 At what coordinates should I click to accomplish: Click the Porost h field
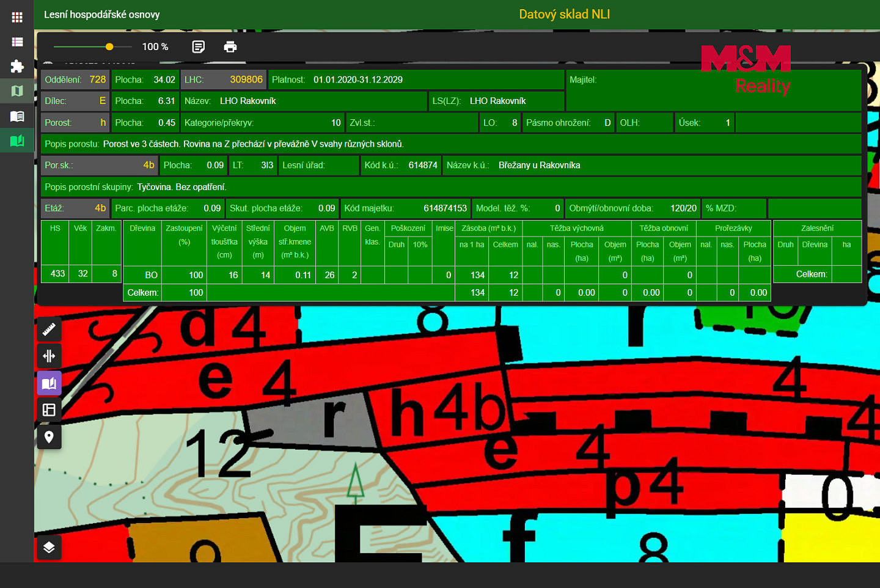point(75,122)
